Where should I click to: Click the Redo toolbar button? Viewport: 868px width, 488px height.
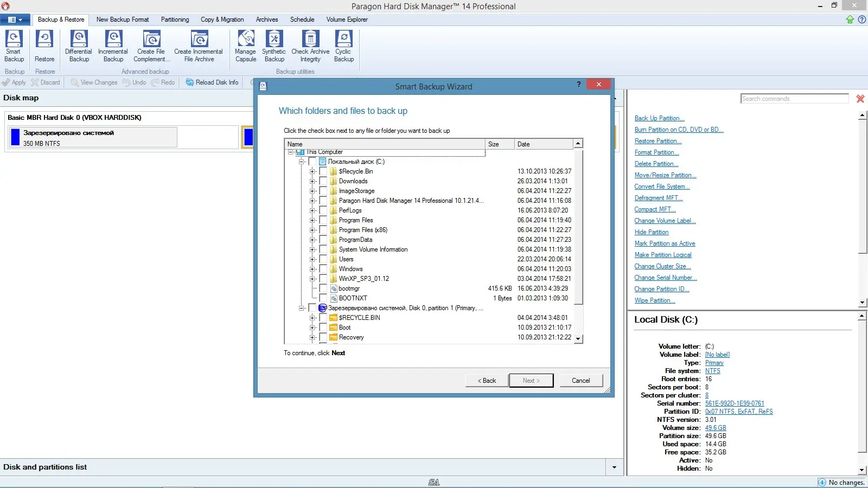[163, 82]
